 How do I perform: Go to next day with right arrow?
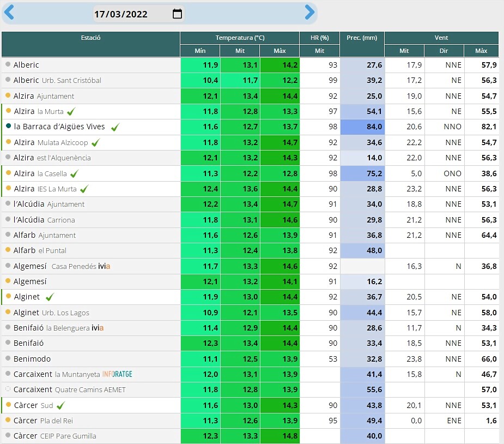click(x=309, y=13)
